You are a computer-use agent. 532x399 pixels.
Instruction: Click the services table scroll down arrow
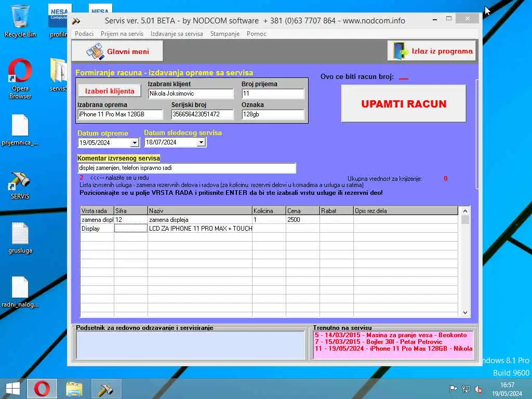(x=465, y=312)
